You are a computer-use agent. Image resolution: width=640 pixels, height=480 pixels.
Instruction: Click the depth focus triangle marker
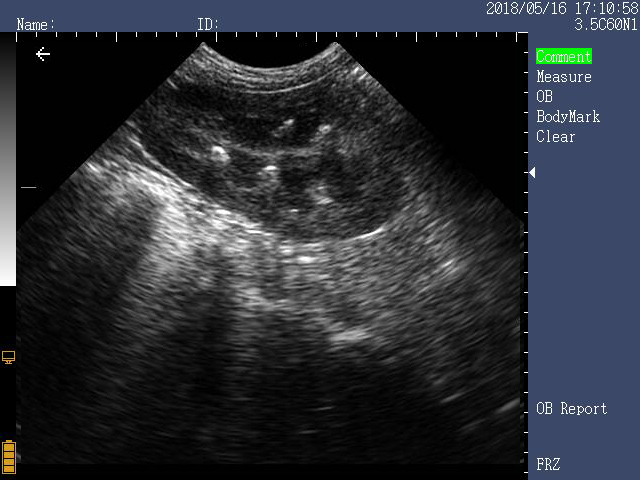point(532,172)
